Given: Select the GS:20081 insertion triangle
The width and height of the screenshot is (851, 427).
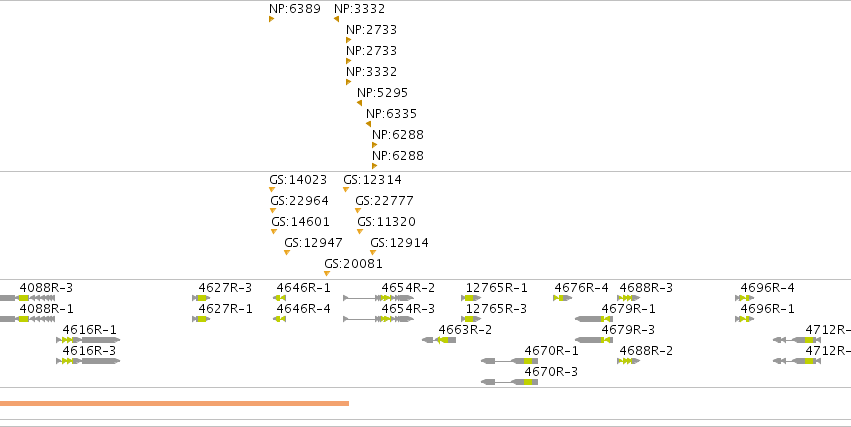Looking at the screenshot, I should pyautogui.click(x=327, y=274).
